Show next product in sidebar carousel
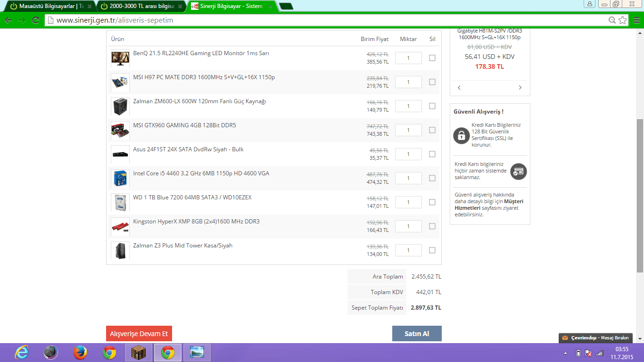644x362 pixels. (x=520, y=88)
